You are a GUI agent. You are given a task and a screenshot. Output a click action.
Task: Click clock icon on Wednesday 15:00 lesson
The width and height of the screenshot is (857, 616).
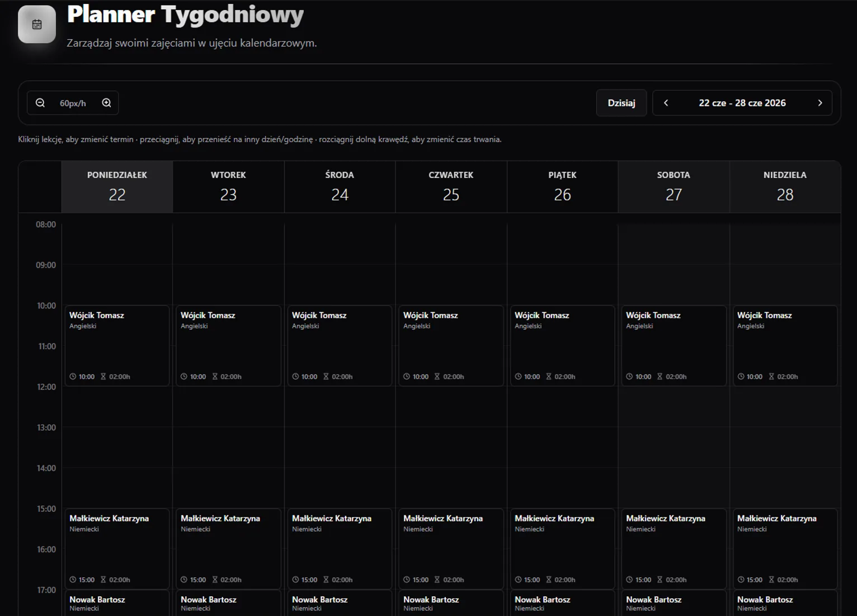pos(295,580)
